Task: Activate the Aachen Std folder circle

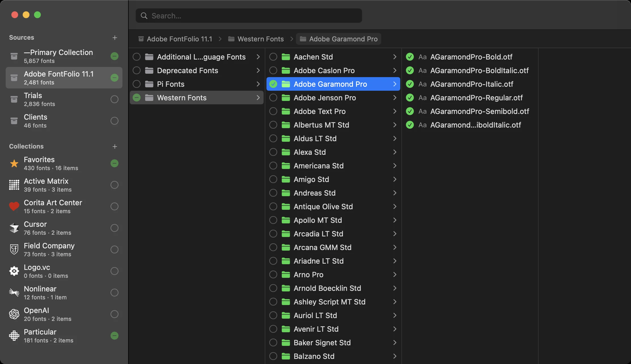Action: [273, 57]
